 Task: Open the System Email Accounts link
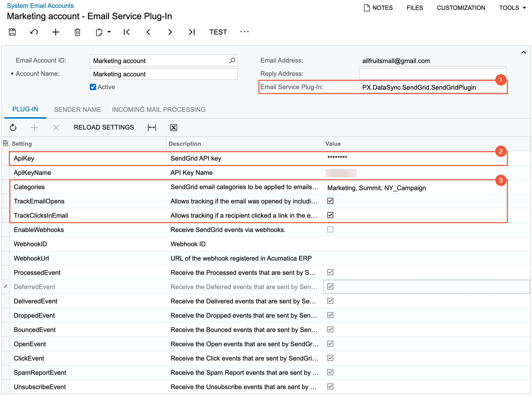tap(40, 6)
